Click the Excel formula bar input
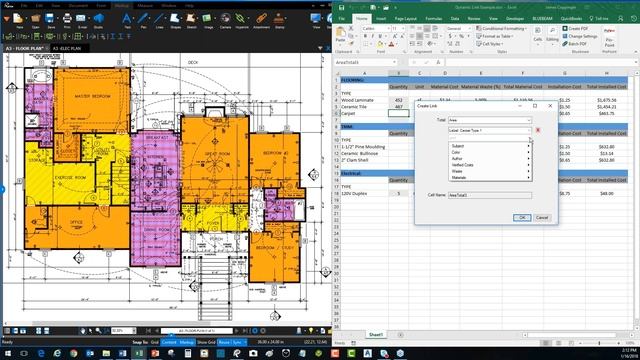This screenshot has width=640, height=360. coord(541,62)
